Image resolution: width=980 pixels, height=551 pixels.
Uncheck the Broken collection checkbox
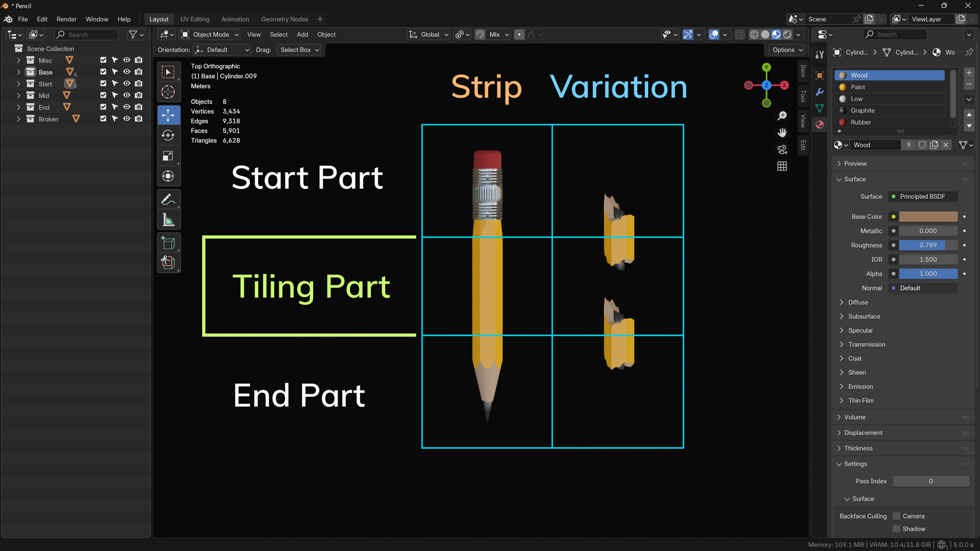pos(103,119)
